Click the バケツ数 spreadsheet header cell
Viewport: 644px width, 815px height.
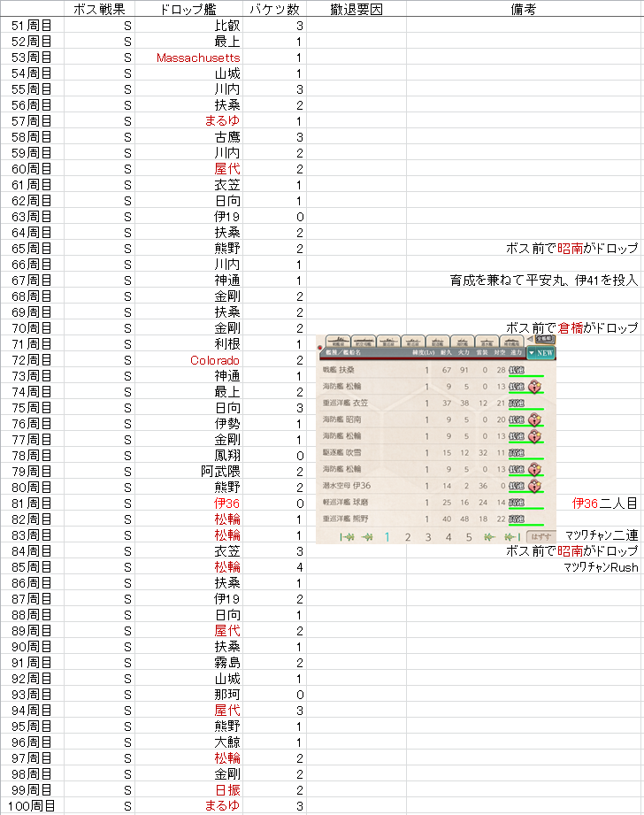tap(274, 9)
